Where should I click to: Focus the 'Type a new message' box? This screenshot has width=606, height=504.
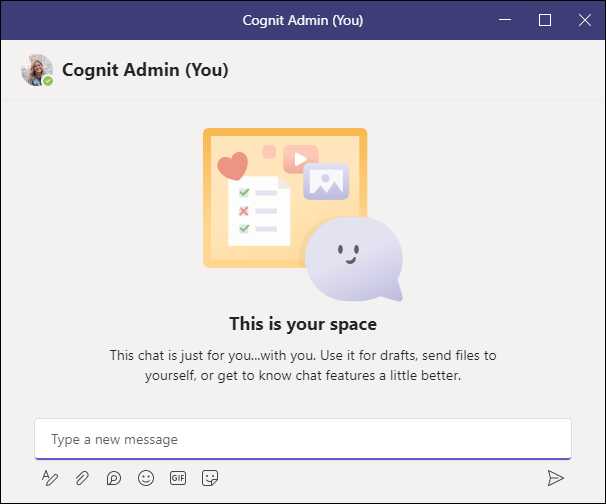click(x=302, y=439)
